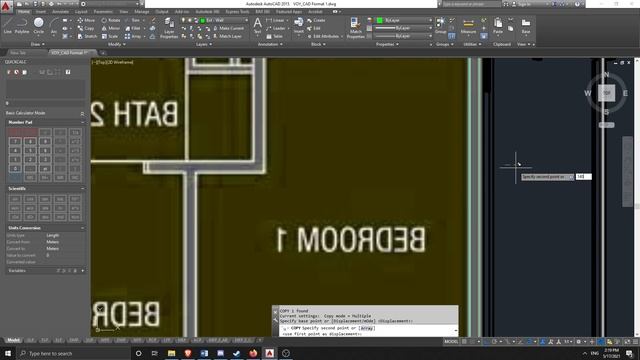Click the Rotate tool
This screenshot has width=640, height=360.
click(x=111, y=20)
